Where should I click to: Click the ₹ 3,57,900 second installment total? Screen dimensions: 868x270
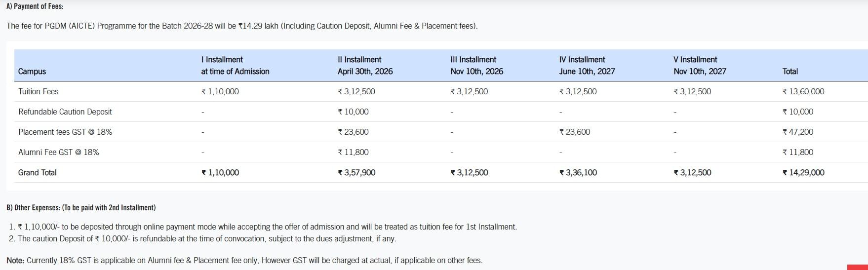point(356,172)
